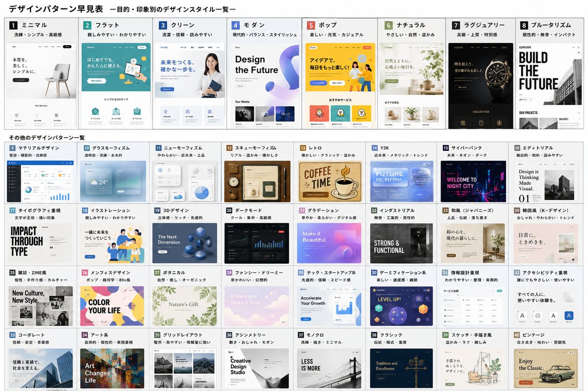The image size is (588, 392).
Task: Open the ブルータリズム 'BUILD THE FUTURE' thumbnail
Action: click(551, 86)
